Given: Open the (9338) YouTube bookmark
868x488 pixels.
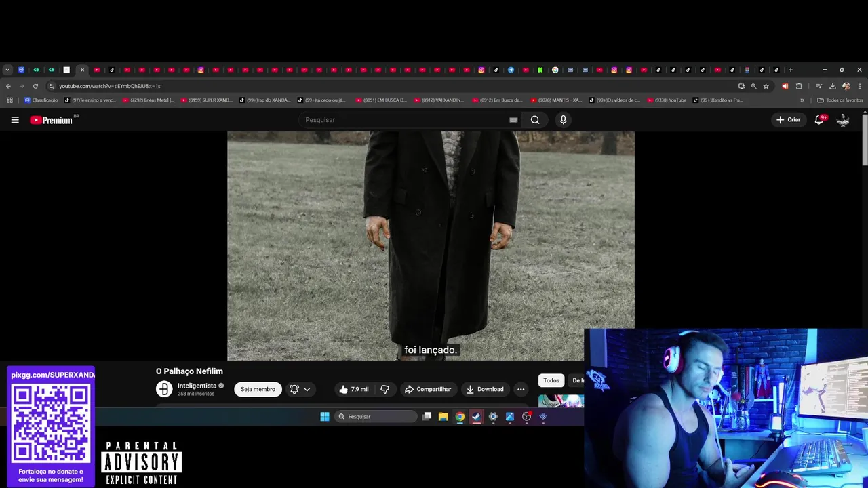Looking at the screenshot, I should click(667, 100).
